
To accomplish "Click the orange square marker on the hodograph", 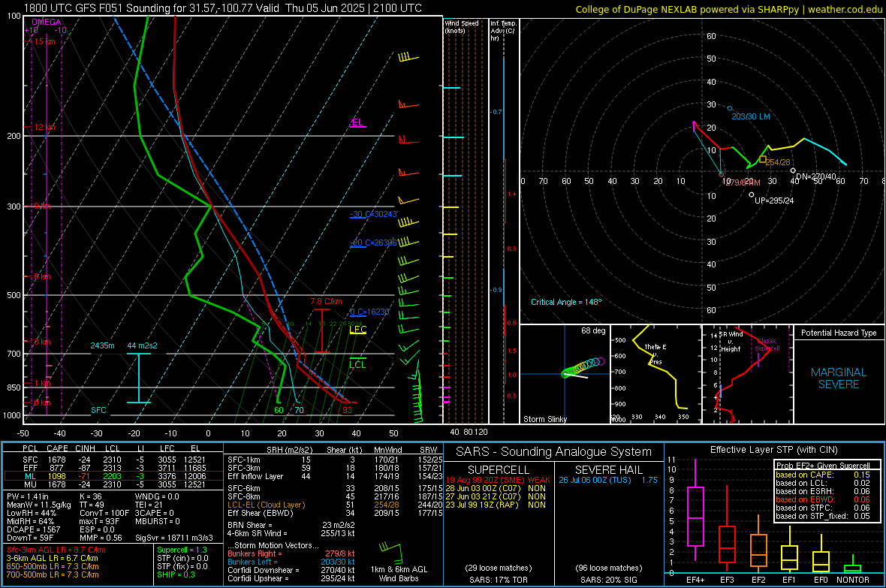I will coord(763,159).
